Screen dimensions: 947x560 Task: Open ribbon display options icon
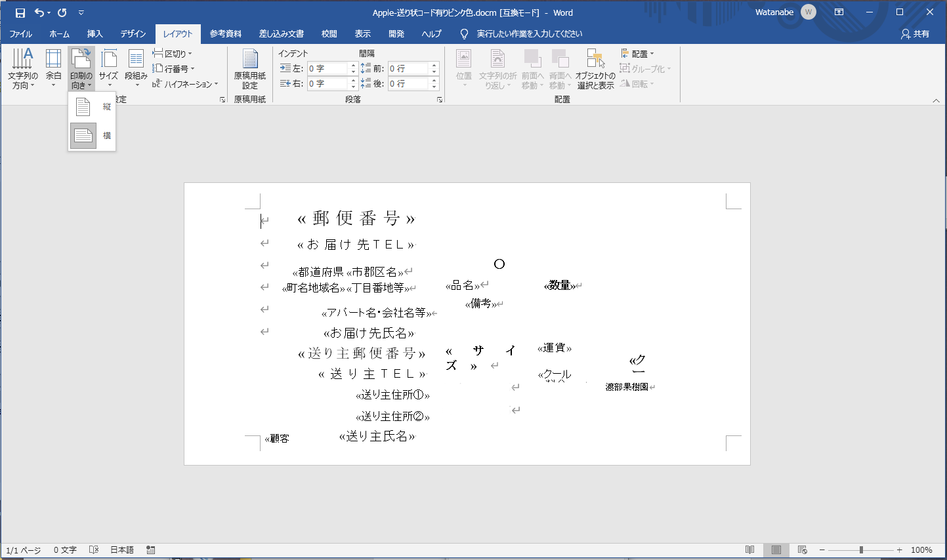[839, 12]
